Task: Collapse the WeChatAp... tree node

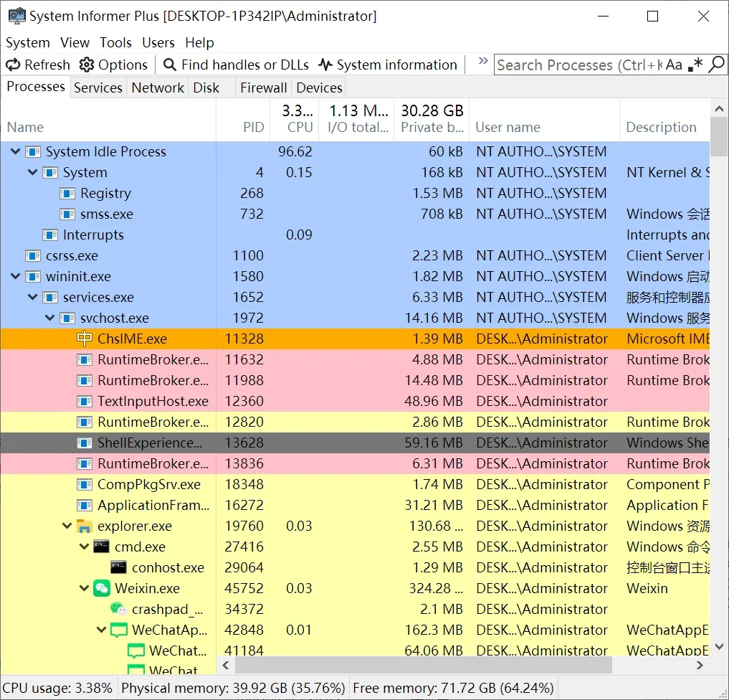Action: 101,630
